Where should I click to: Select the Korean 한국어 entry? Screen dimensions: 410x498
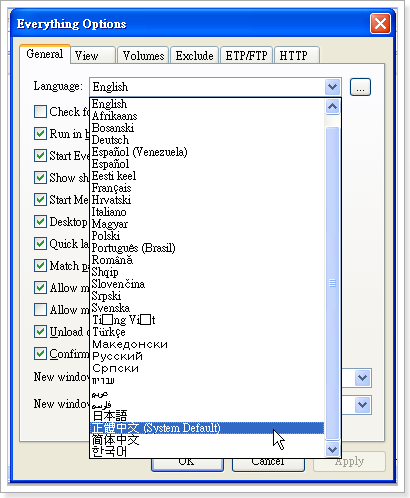(207, 452)
